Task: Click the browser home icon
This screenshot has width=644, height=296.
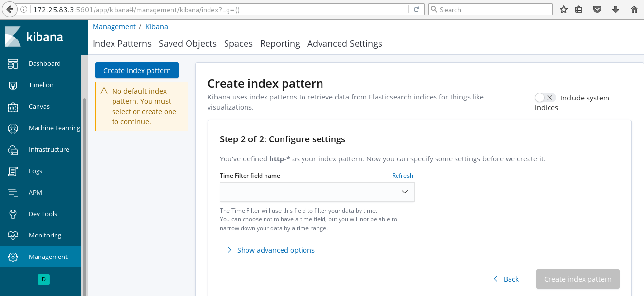Action: (634, 9)
